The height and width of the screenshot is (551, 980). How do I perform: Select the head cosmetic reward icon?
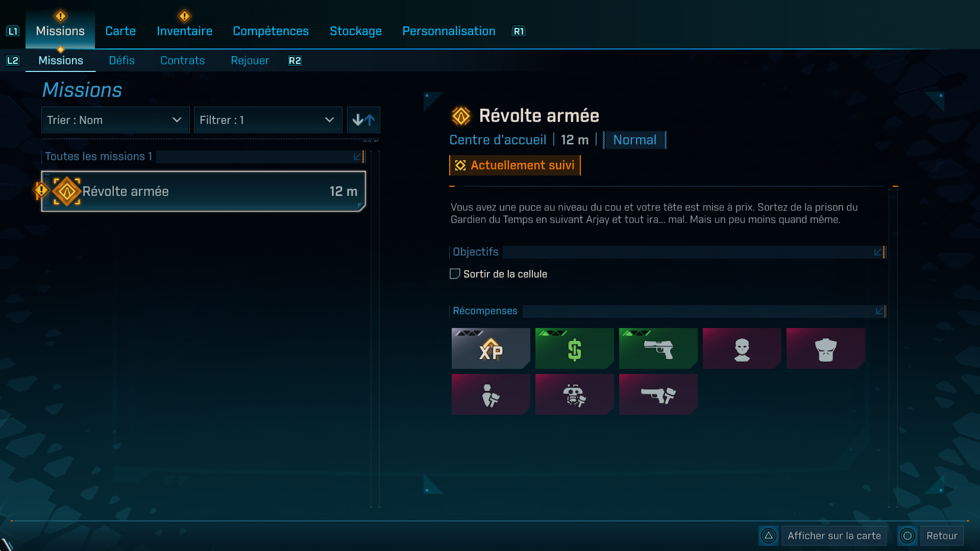point(742,348)
